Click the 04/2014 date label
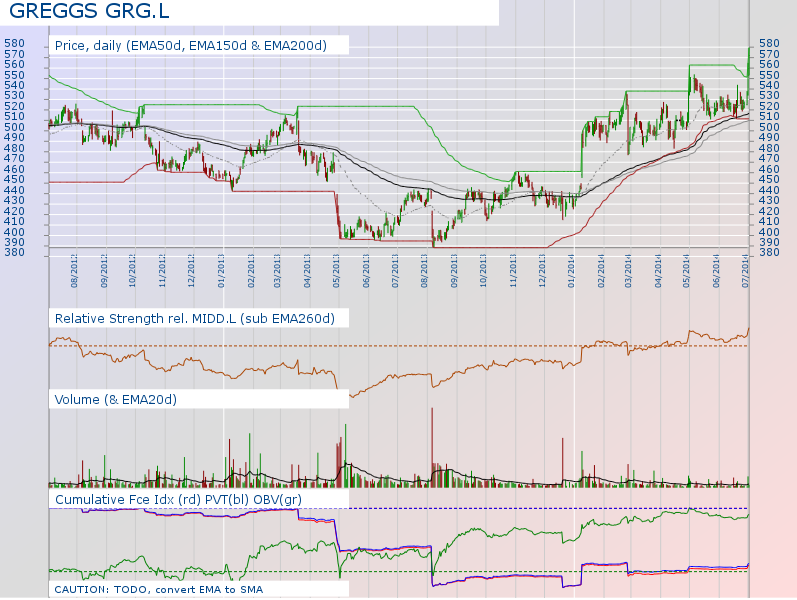The height and width of the screenshot is (600, 797). coord(658,271)
